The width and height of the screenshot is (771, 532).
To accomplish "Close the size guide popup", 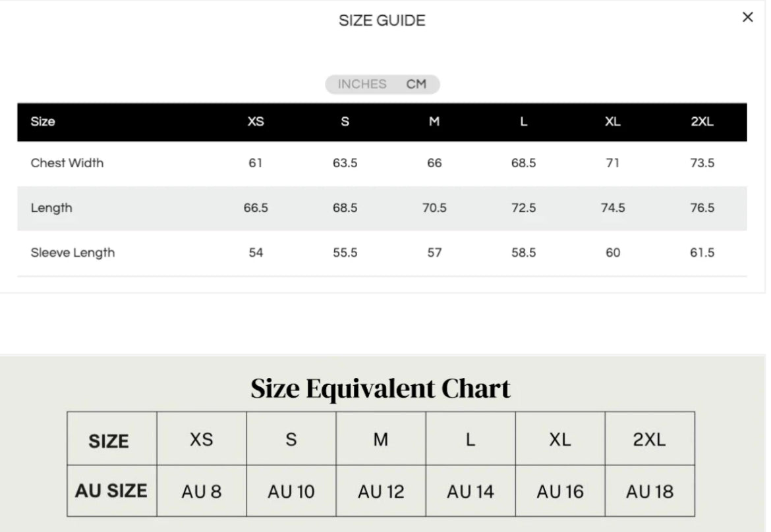I will click(x=747, y=18).
